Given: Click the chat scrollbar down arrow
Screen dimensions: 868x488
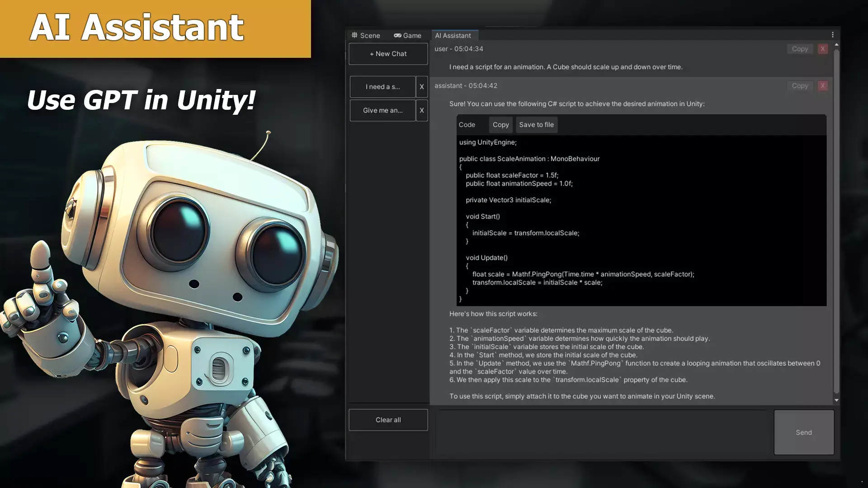Looking at the screenshot, I should click(836, 400).
